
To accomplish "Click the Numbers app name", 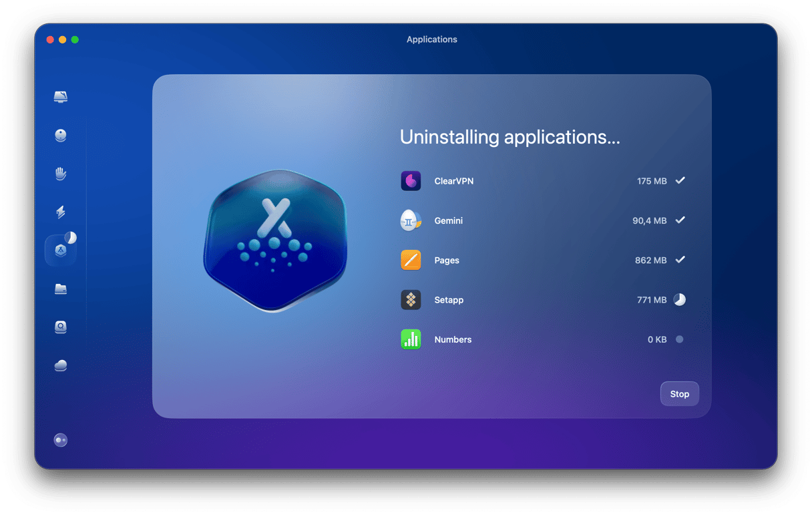I will click(x=453, y=339).
